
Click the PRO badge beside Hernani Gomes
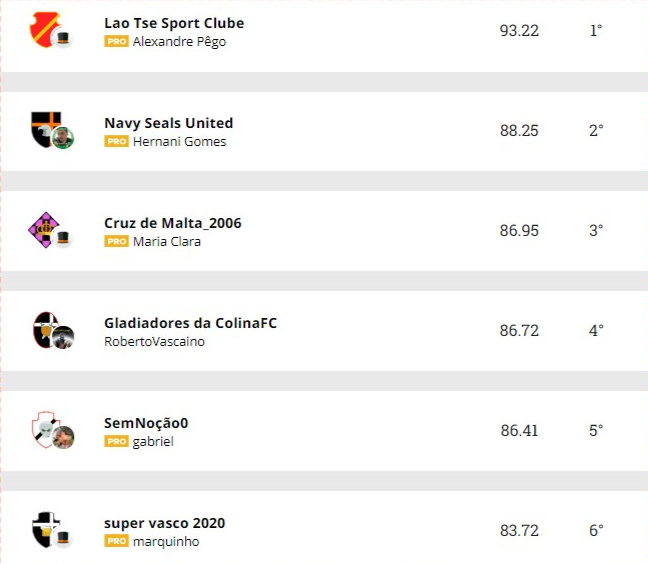[116, 142]
